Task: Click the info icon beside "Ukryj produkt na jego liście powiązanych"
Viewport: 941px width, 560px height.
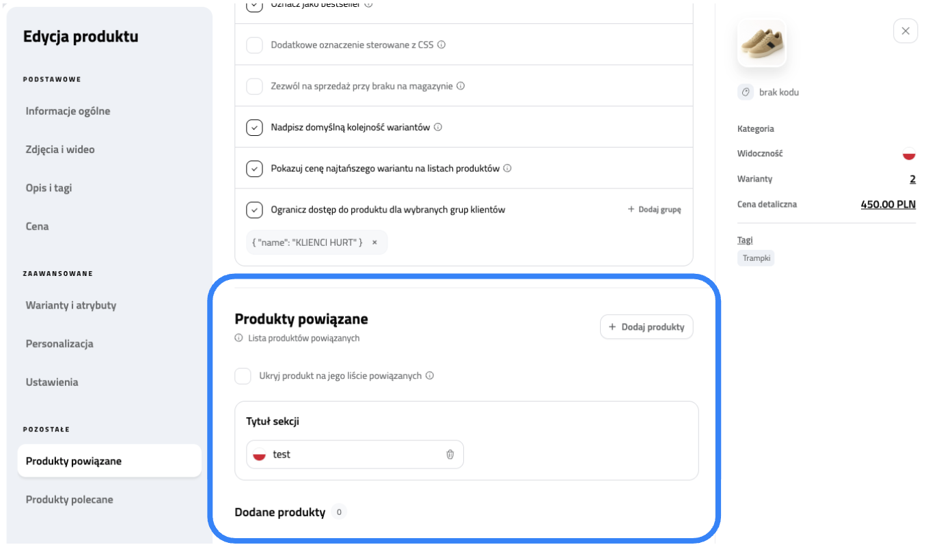Action: tap(431, 375)
